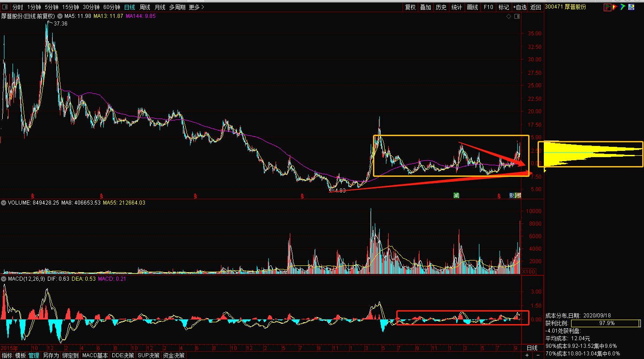Expand the VOLUME indicator dropdown circle

click(x=4, y=203)
